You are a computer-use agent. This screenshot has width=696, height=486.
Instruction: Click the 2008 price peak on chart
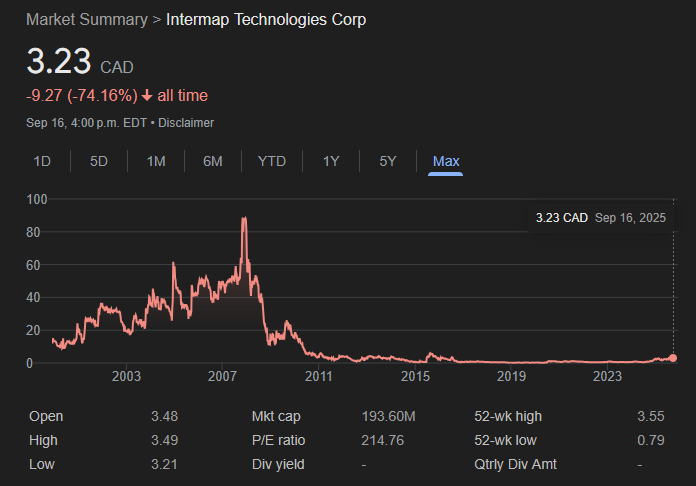point(244,218)
